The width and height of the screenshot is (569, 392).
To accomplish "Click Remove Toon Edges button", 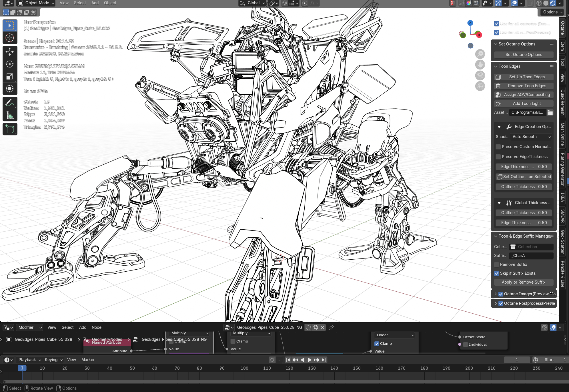I will click(524, 86).
